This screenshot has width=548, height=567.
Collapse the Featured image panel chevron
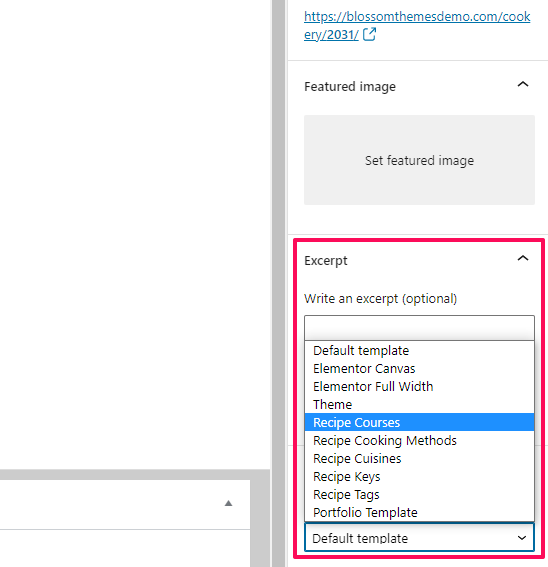pyautogui.click(x=523, y=85)
